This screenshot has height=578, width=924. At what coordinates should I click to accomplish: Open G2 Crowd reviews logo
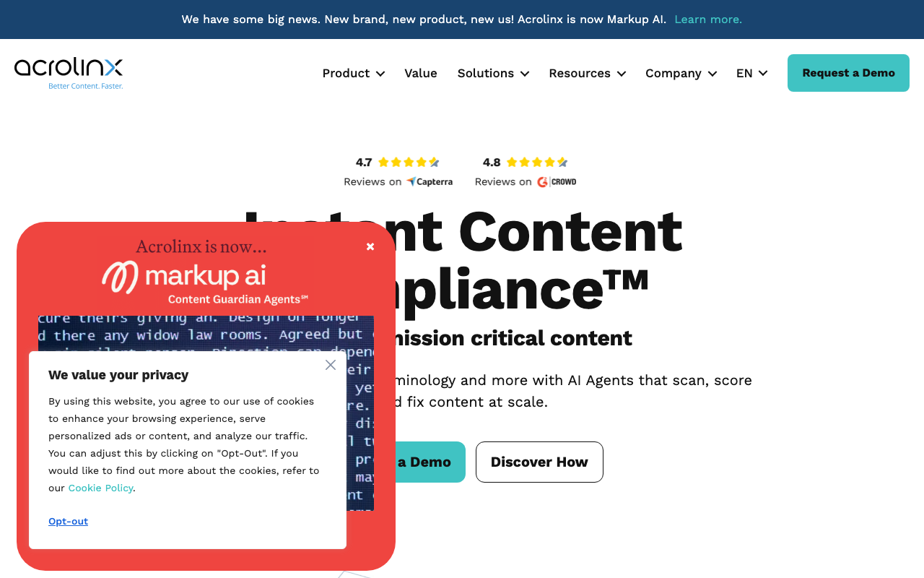(557, 182)
